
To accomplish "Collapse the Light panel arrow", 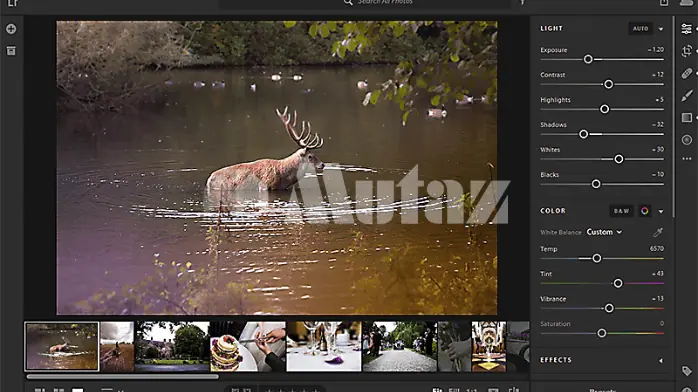I will point(661,29).
